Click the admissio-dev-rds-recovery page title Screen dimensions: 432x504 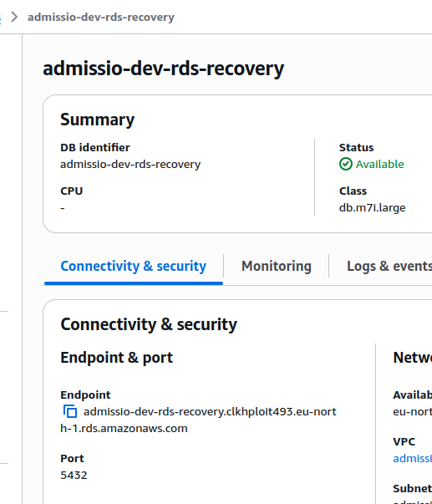click(163, 69)
